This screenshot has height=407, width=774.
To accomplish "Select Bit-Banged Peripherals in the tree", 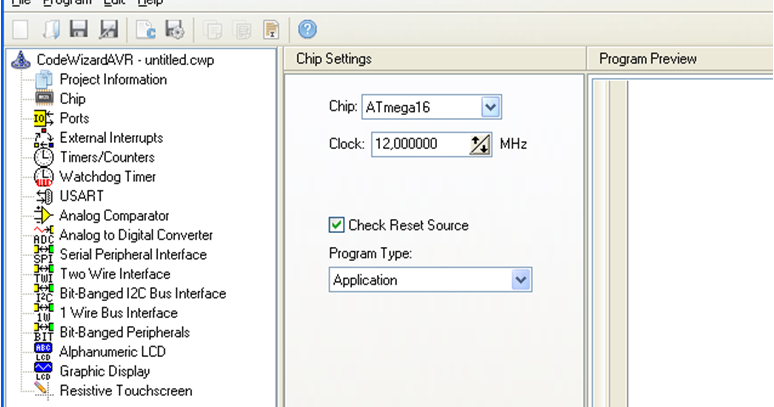I will (x=124, y=333).
